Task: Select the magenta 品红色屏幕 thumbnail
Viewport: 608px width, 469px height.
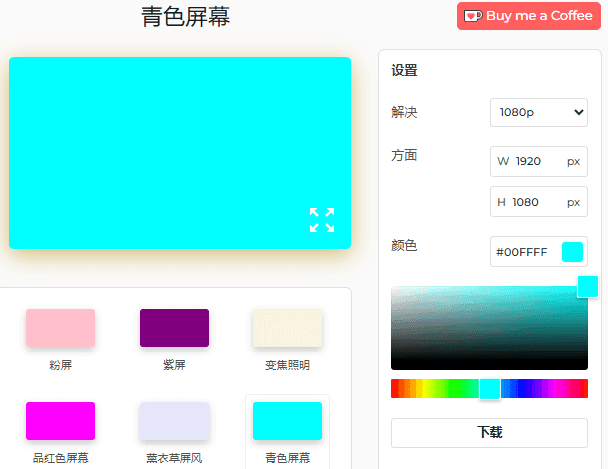Action: pyautogui.click(x=60, y=421)
